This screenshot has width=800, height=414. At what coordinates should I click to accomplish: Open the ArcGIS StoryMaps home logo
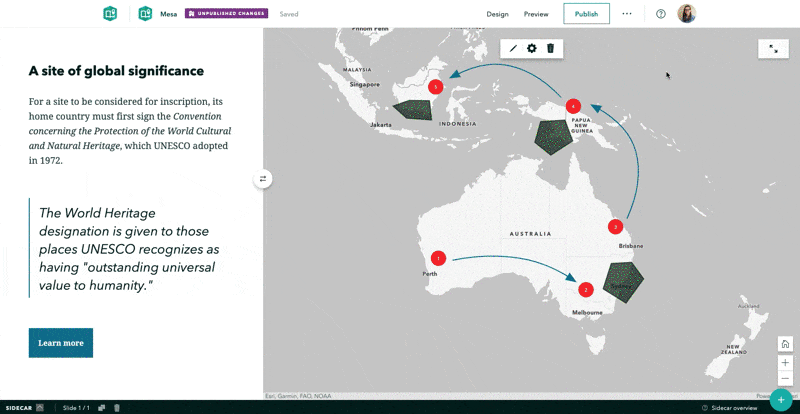pos(110,13)
